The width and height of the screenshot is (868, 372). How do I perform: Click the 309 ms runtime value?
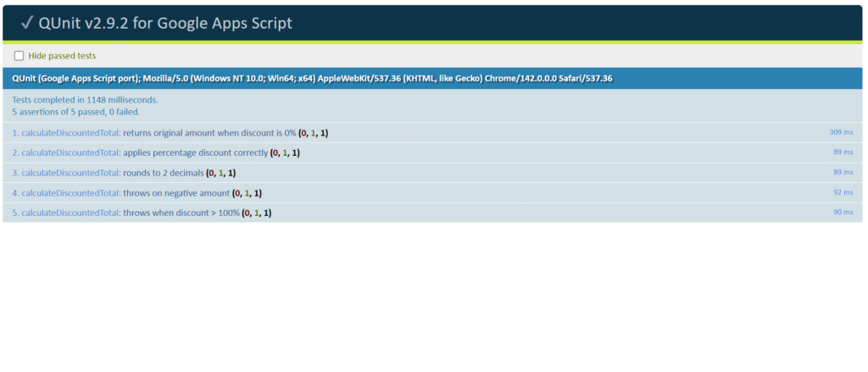tap(841, 132)
